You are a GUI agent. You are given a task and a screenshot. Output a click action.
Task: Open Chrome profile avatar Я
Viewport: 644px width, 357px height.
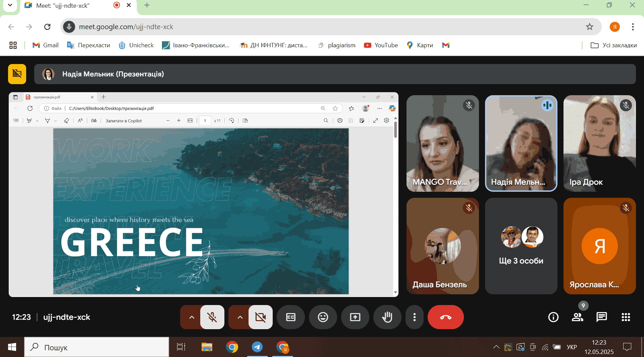pyautogui.click(x=615, y=27)
